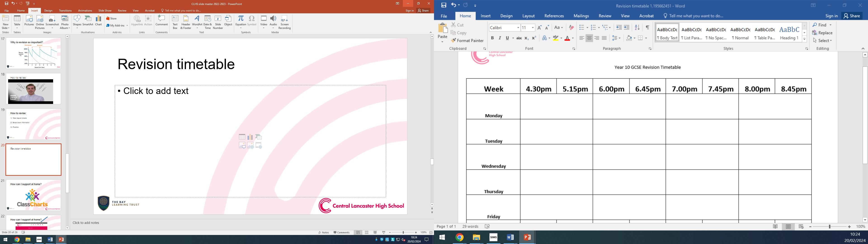Toggle Notes pane in PowerPoint status bar
Screen dimensions: 868x244
[x=324, y=232]
